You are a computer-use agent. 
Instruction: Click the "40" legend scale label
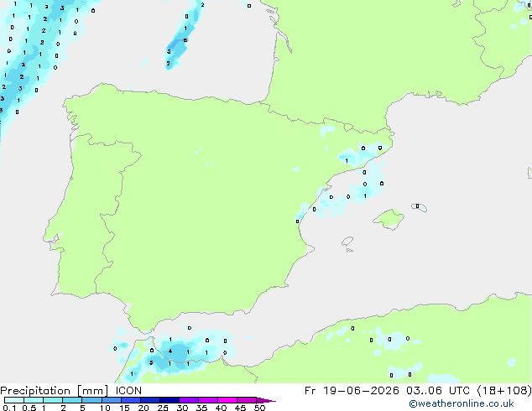[x=221, y=408]
